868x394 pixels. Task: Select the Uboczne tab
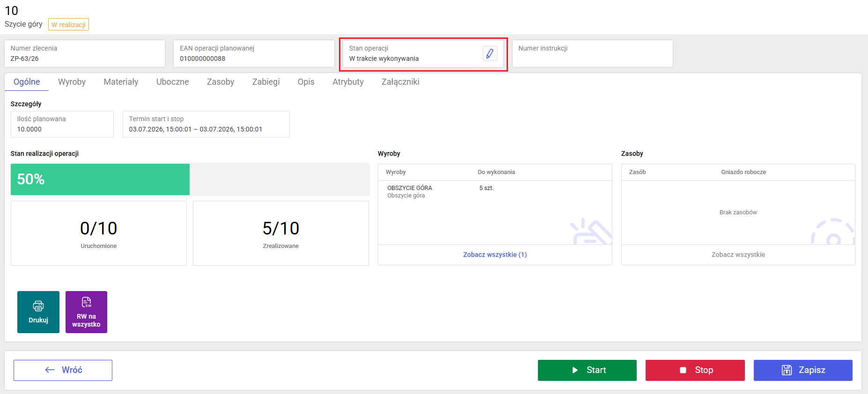pos(172,82)
